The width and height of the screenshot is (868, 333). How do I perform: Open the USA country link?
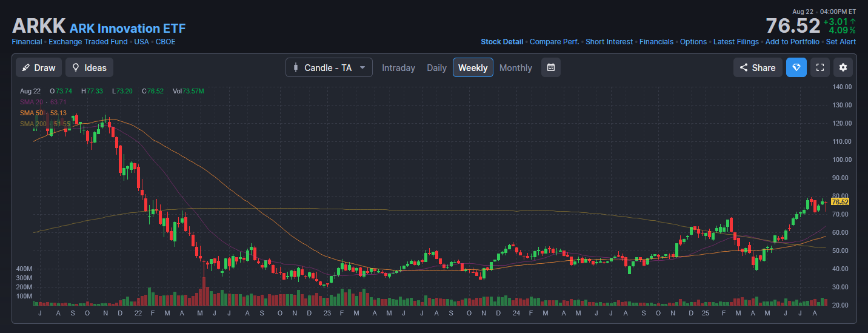[x=142, y=42]
